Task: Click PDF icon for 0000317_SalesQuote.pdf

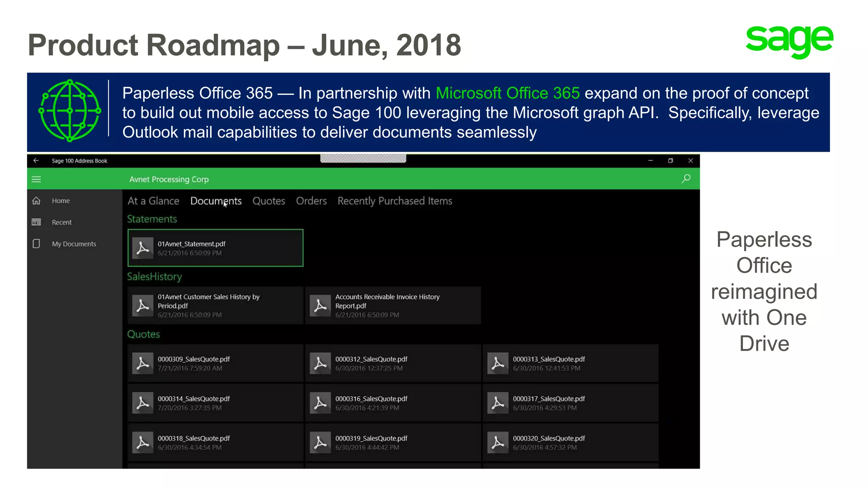Action: [x=498, y=403]
